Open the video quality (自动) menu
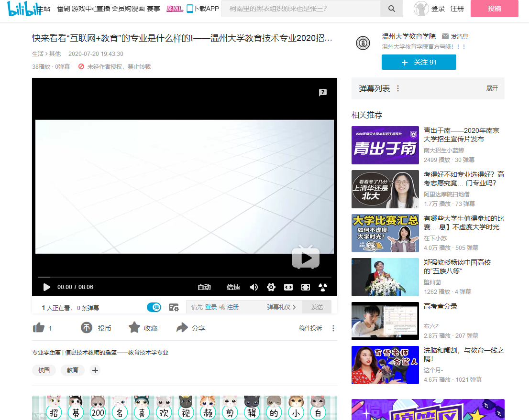This screenshot has height=420, width=529. pyautogui.click(x=204, y=287)
